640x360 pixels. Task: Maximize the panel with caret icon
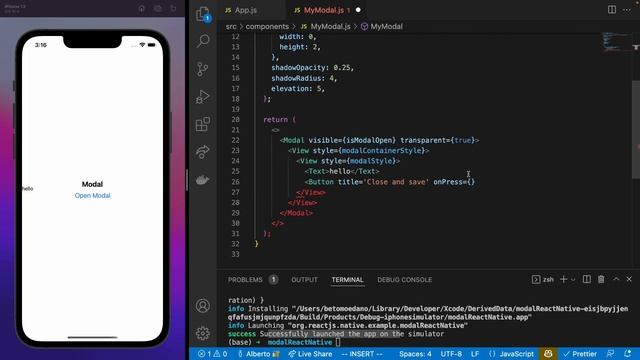pos(616,279)
